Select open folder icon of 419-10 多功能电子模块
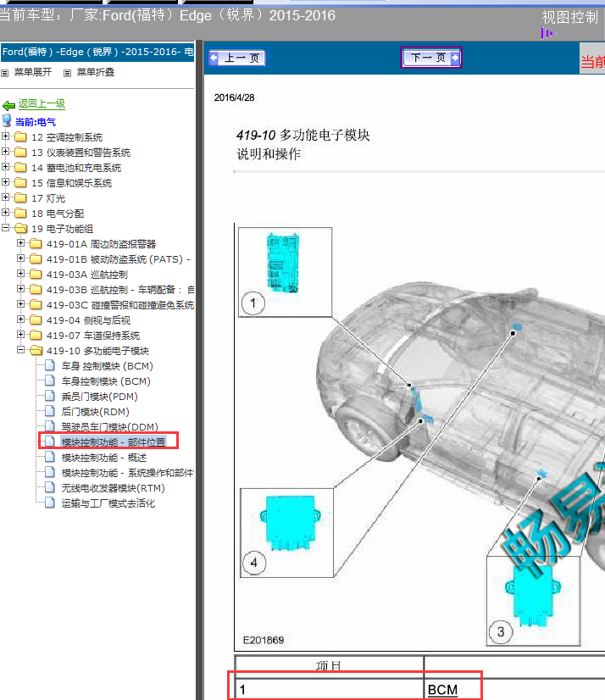The height and width of the screenshot is (700, 605). click(x=36, y=351)
